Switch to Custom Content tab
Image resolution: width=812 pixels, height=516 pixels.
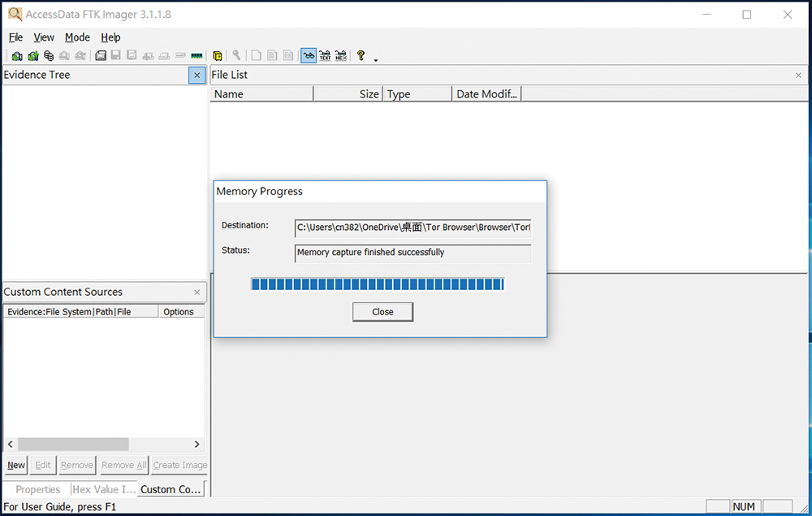(171, 489)
